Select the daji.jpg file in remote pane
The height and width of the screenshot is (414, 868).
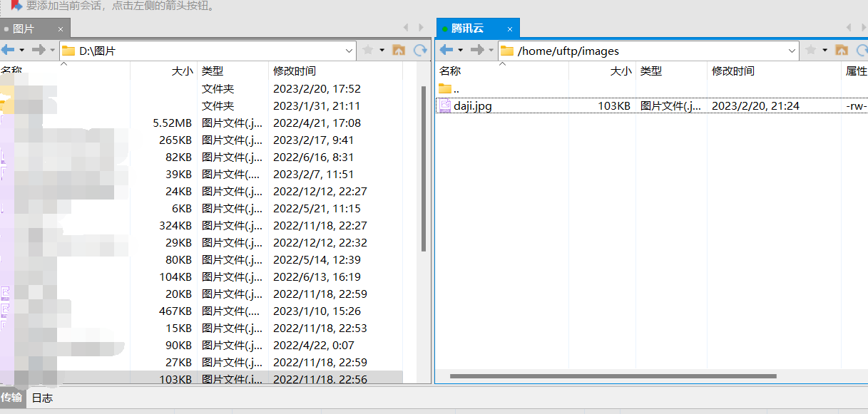click(472, 105)
